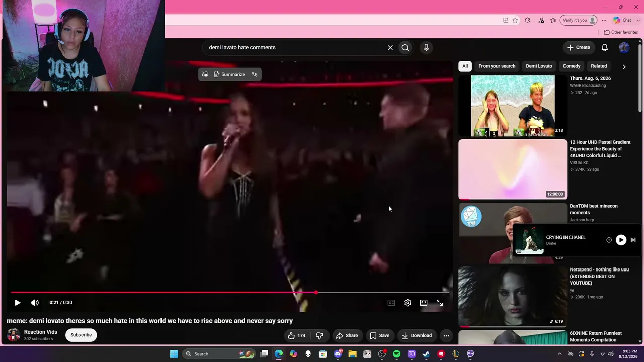Open the Reaction Vids channel name link
The height and width of the screenshot is (362, 644).
click(41, 332)
